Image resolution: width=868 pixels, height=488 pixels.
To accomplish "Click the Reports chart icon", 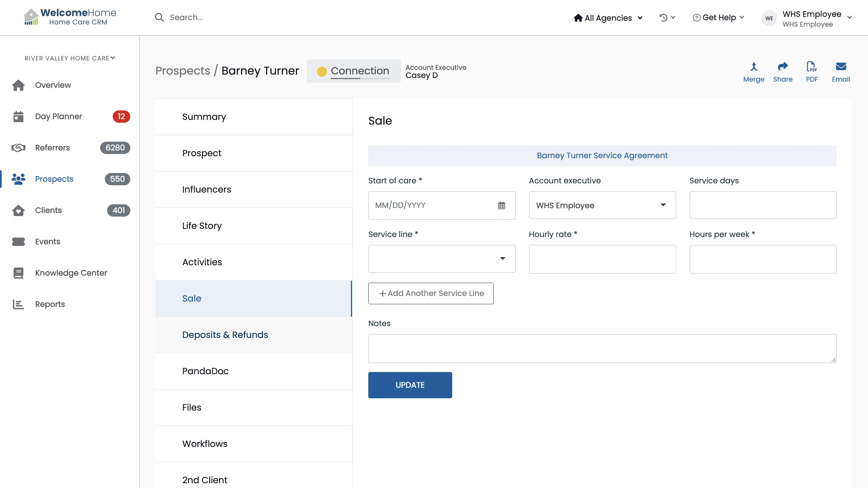I will pos(18,304).
